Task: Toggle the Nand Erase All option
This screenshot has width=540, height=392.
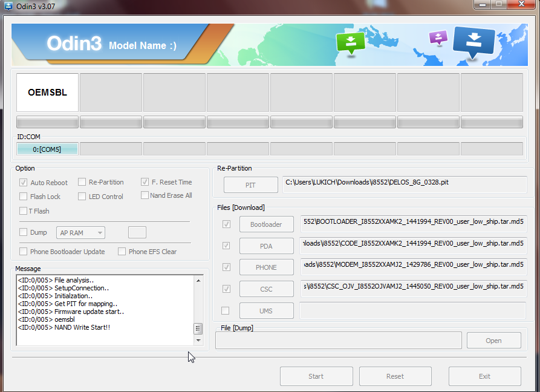Action: point(145,195)
